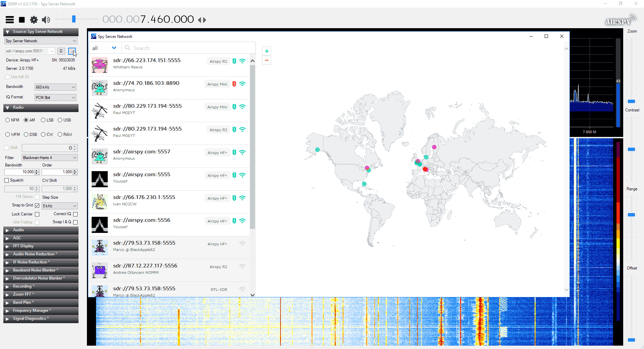Screen dimensions: 644x349
Task: Open configuration via gear icon
Action: tap(34, 20)
